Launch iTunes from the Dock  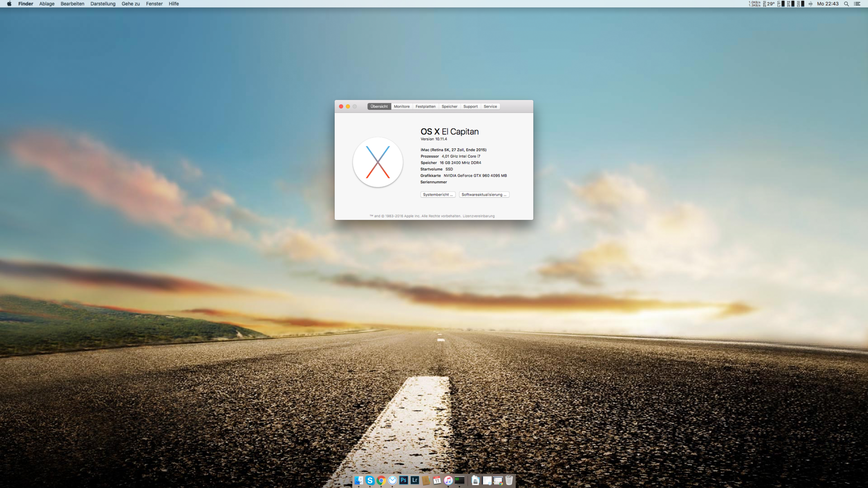click(448, 480)
